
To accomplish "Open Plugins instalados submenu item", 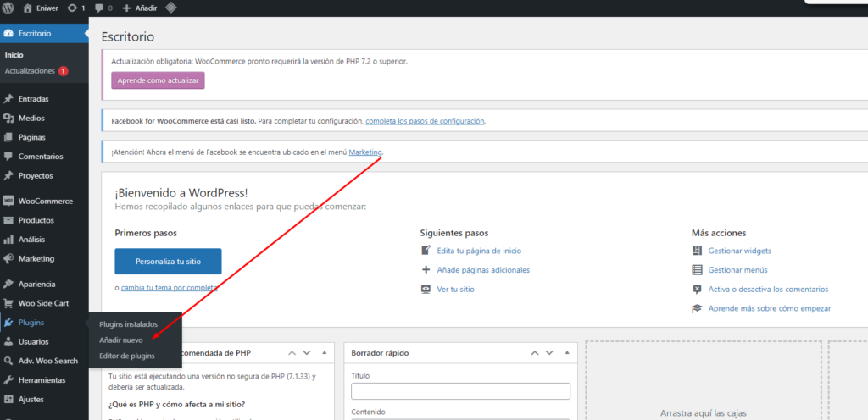I will click(129, 323).
